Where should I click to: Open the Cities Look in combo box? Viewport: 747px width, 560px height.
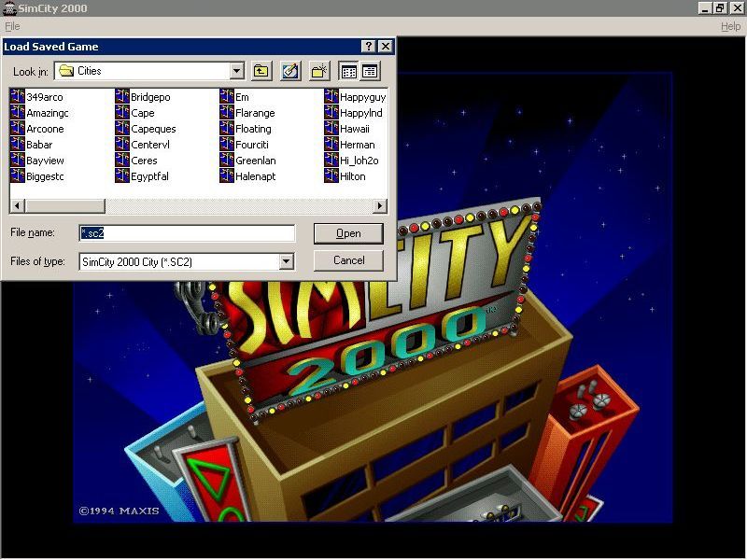149,72
